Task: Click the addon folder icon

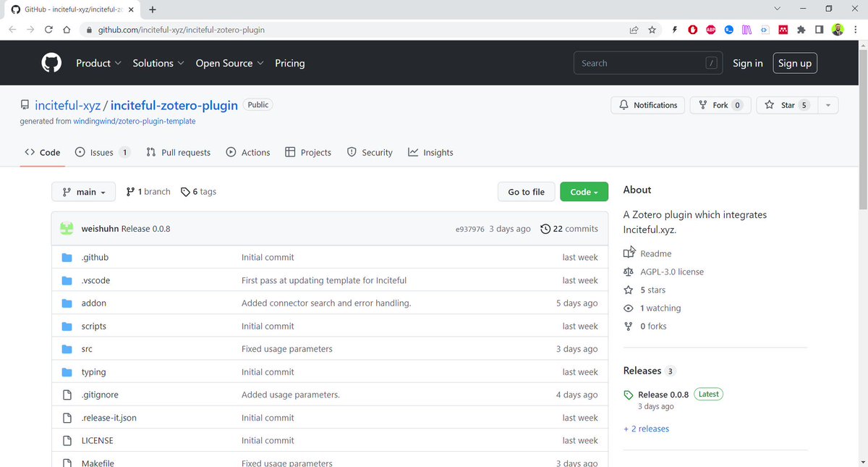Action: 67,303
